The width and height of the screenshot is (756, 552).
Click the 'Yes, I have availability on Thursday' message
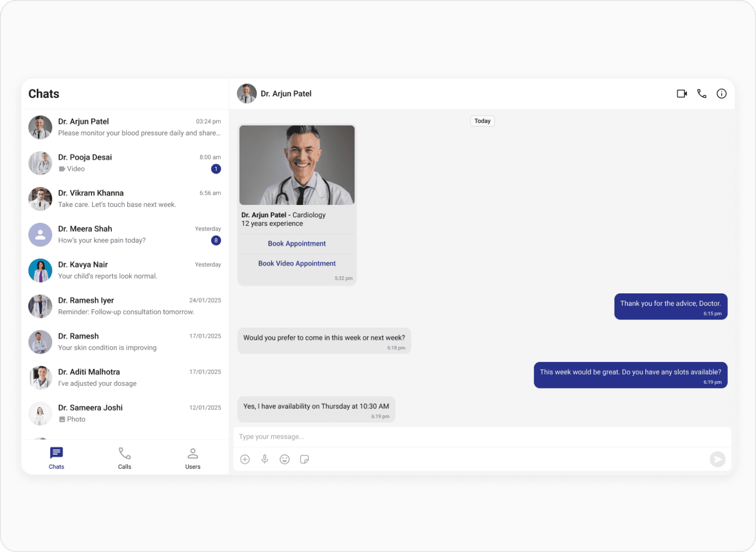coord(316,409)
